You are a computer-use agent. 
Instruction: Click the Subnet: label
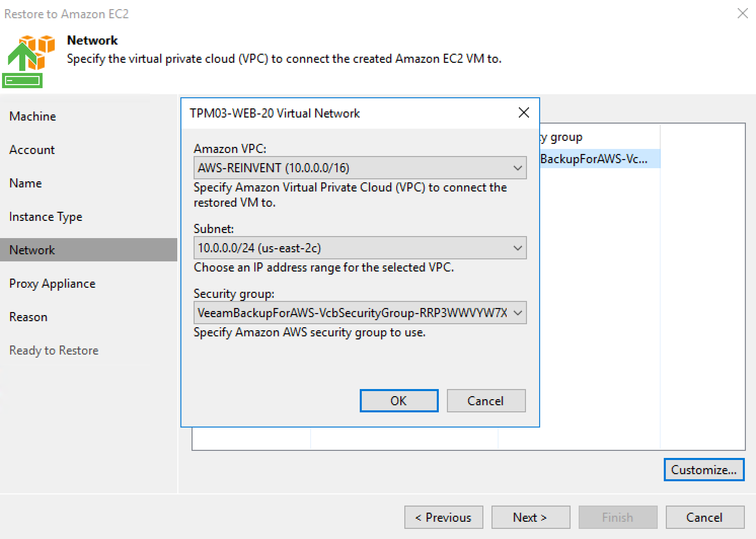(x=214, y=228)
